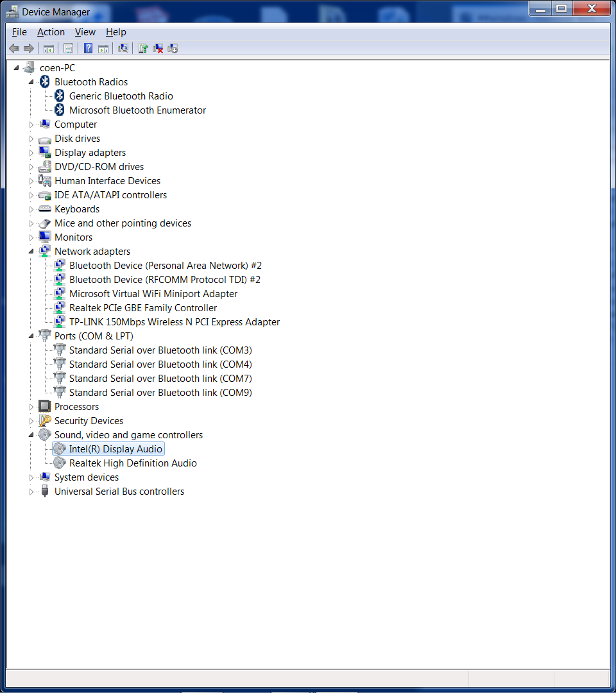Toggle the Show/Hide Console Tree icon

[49, 49]
